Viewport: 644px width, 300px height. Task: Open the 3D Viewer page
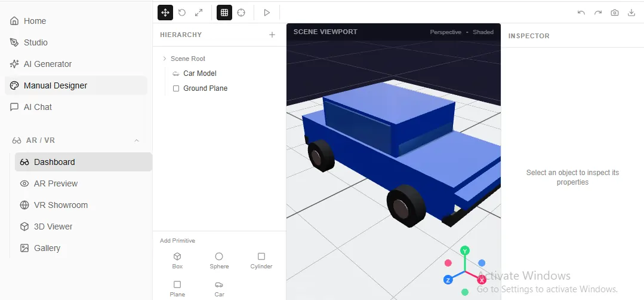pos(84,226)
